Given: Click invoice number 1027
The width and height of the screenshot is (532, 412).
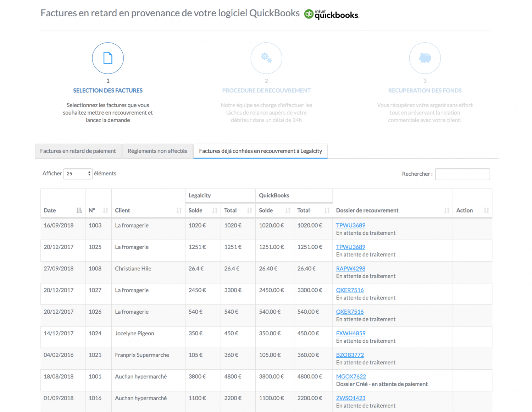Looking at the screenshot, I should tap(95, 290).
